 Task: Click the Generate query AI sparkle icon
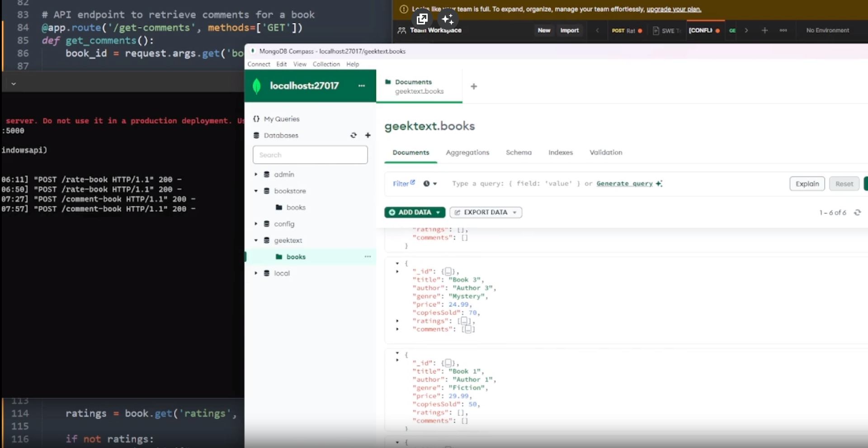tap(659, 184)
